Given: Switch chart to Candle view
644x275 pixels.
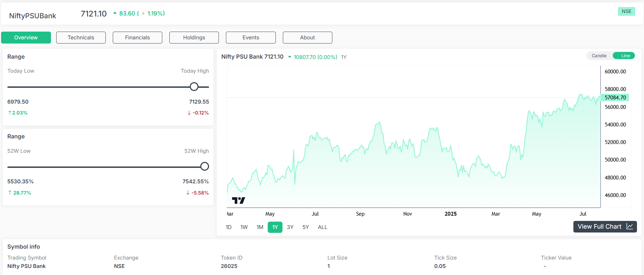Looking at the screenshot, I should pyautogui.click(x=599, y=56).
